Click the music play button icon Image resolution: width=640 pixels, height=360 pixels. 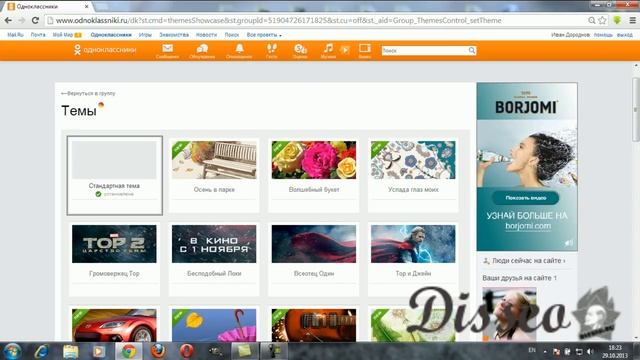[x=345, y=50]
